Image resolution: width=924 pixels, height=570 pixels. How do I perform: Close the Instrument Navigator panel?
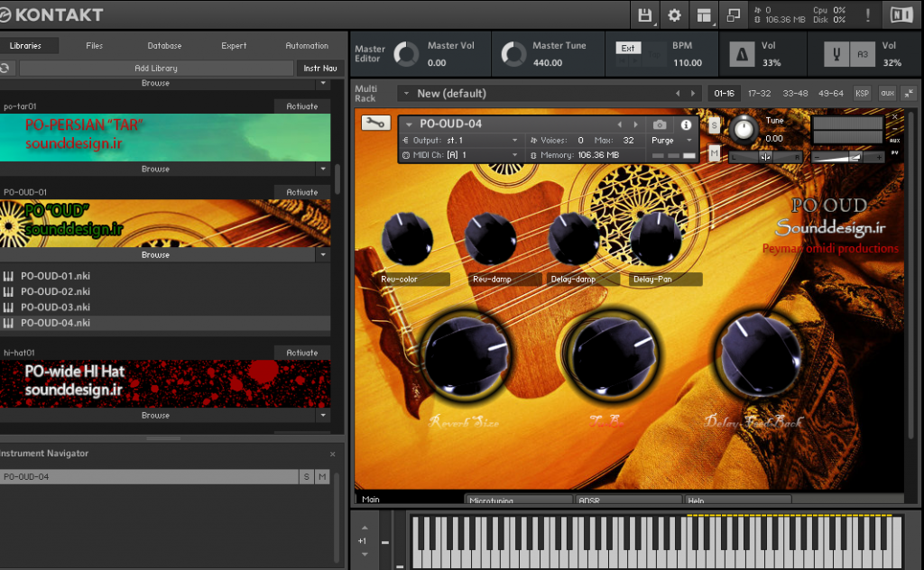(332, 454)
